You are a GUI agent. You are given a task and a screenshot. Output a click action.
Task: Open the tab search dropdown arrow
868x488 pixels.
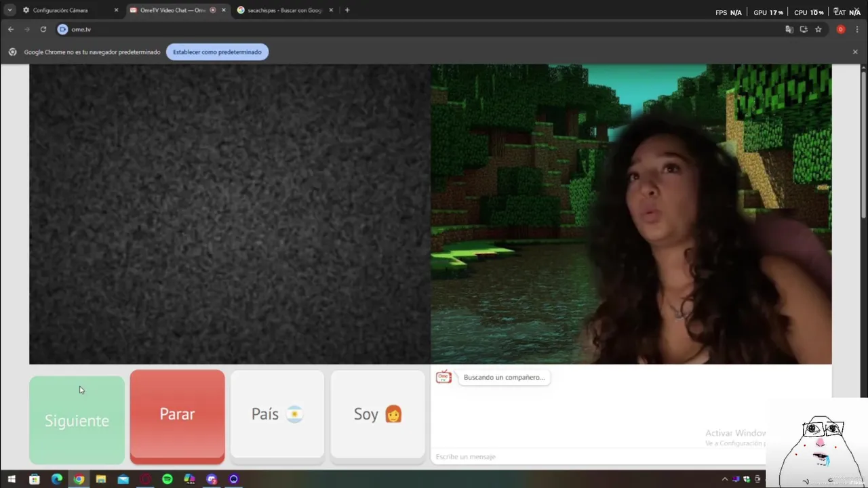click(9, 10)
